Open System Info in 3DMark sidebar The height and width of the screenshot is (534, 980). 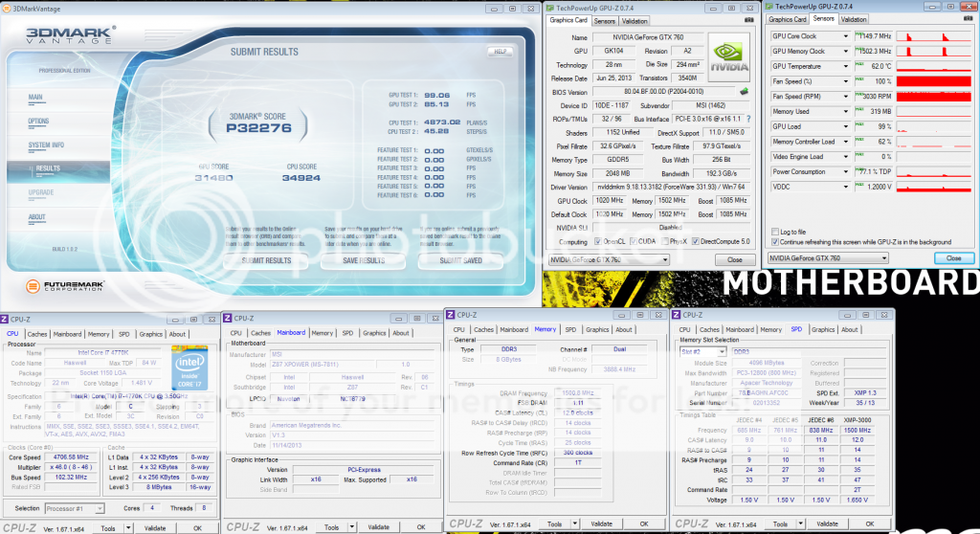tap(47, 145)
